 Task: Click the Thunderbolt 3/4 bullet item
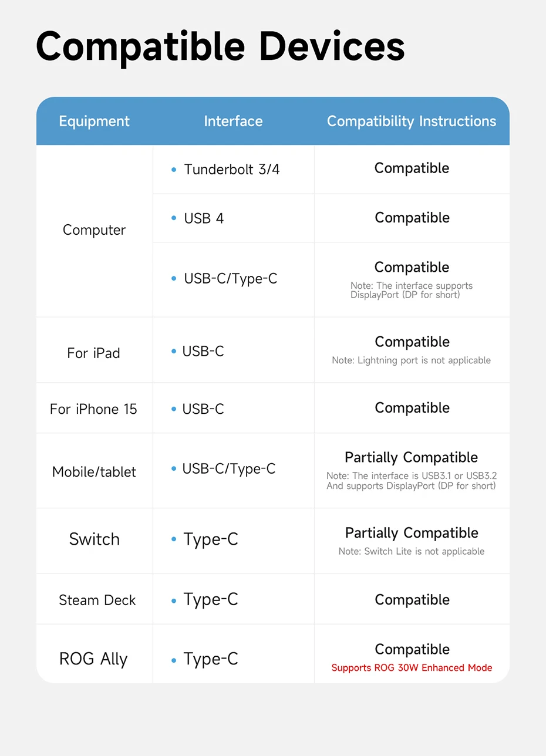pyautogui.click(x=231, y=170)
